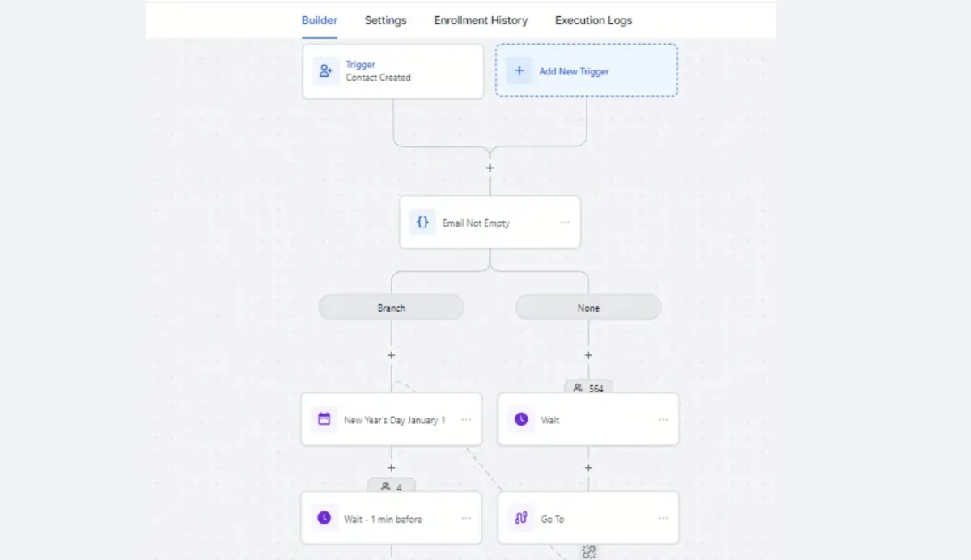Click the plus icon in Add New Trigger
This screenshot has height=560, width=971.
(519, 71)
